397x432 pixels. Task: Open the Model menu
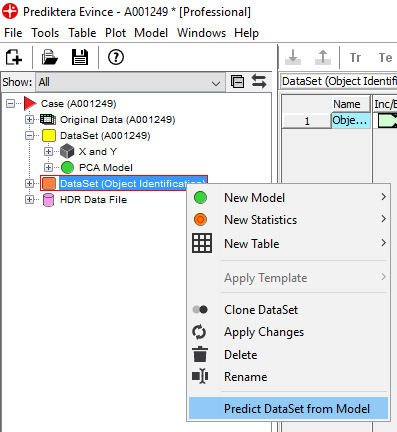pyautogui.click(x=151, y=33)
